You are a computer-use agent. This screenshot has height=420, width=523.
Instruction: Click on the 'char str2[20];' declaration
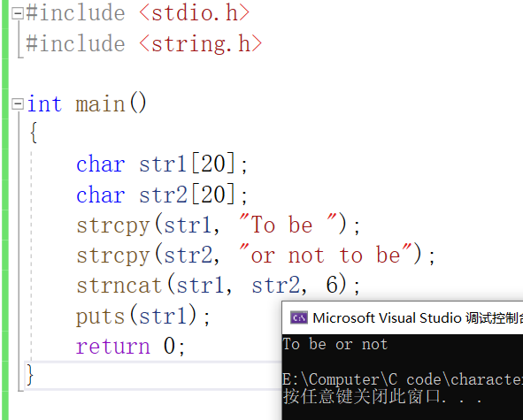[162, 195]
